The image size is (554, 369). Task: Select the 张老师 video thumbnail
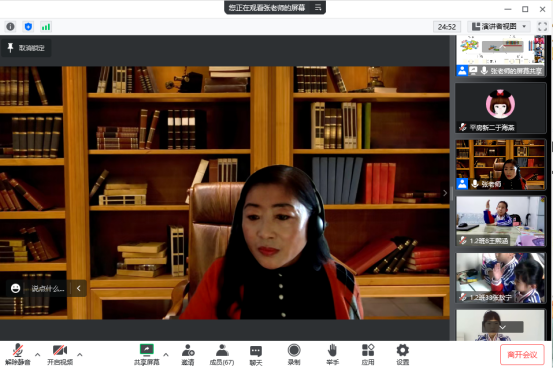(500, 164)
